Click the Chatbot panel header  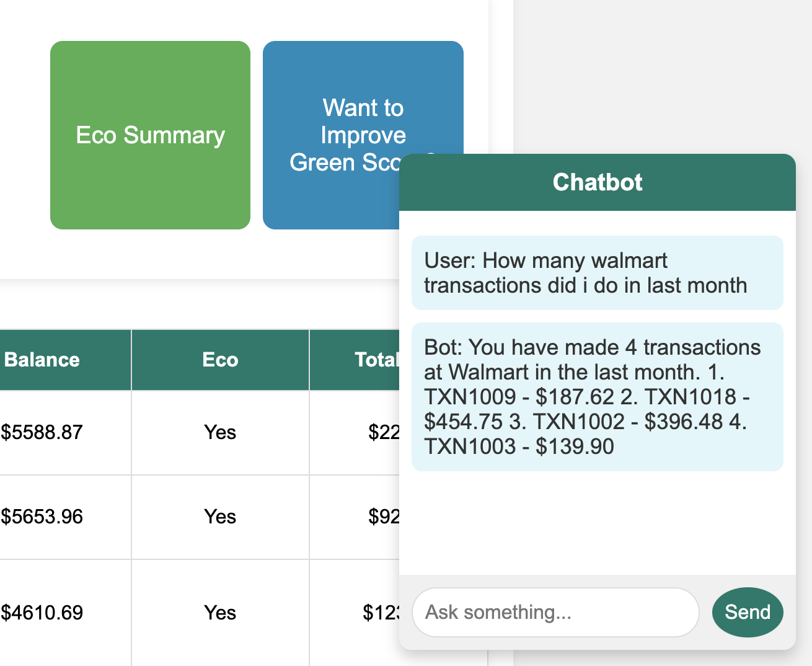tap(597, 182)
